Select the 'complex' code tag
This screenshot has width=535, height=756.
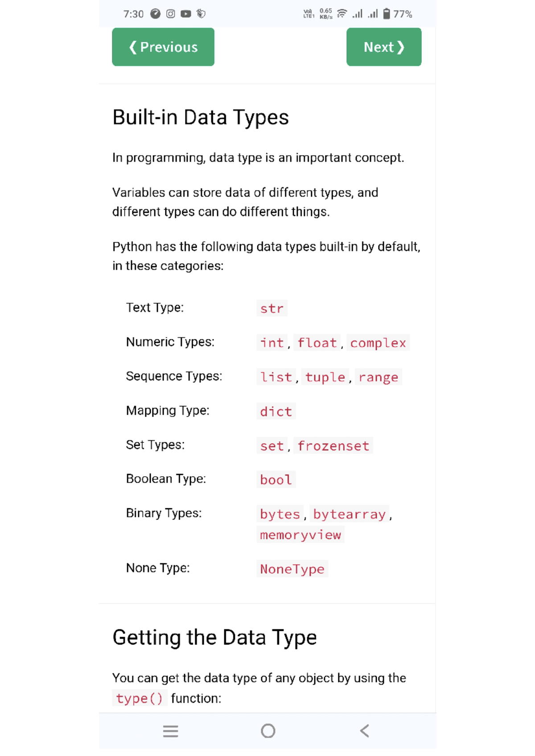pos(378,343)
